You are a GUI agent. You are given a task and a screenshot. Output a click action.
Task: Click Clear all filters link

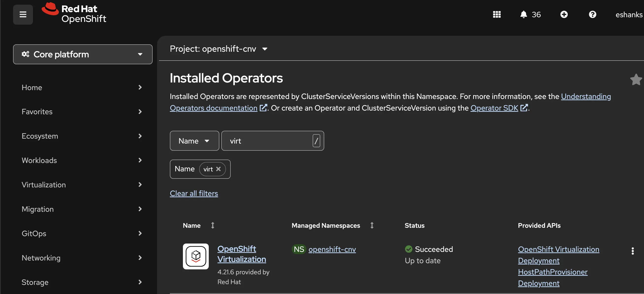point(194,193)
